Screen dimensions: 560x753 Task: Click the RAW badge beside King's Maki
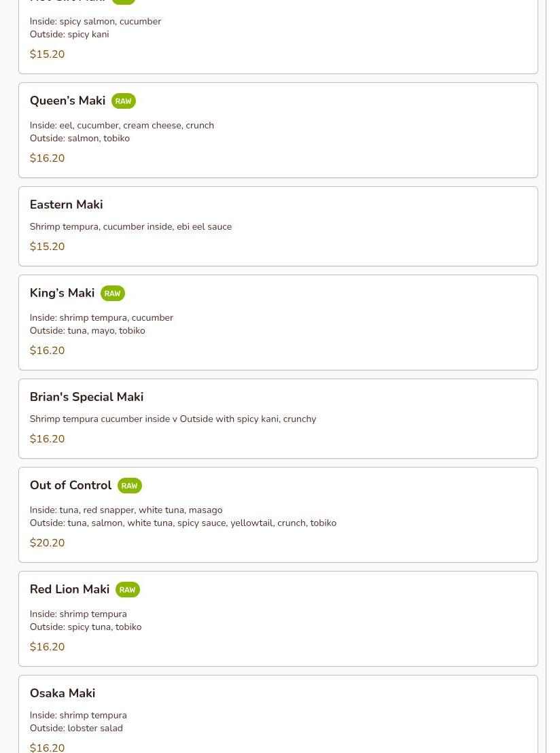112,294
